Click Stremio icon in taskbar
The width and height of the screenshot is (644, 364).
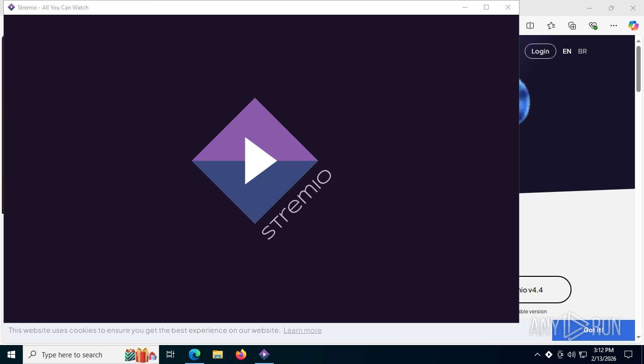click(x=264, y=355)
